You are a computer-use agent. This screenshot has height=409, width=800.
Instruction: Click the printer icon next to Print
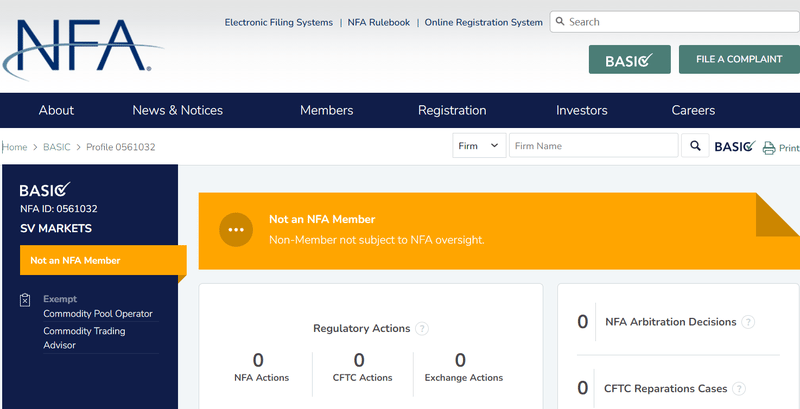pyautogui.click(x=769, y=148)
